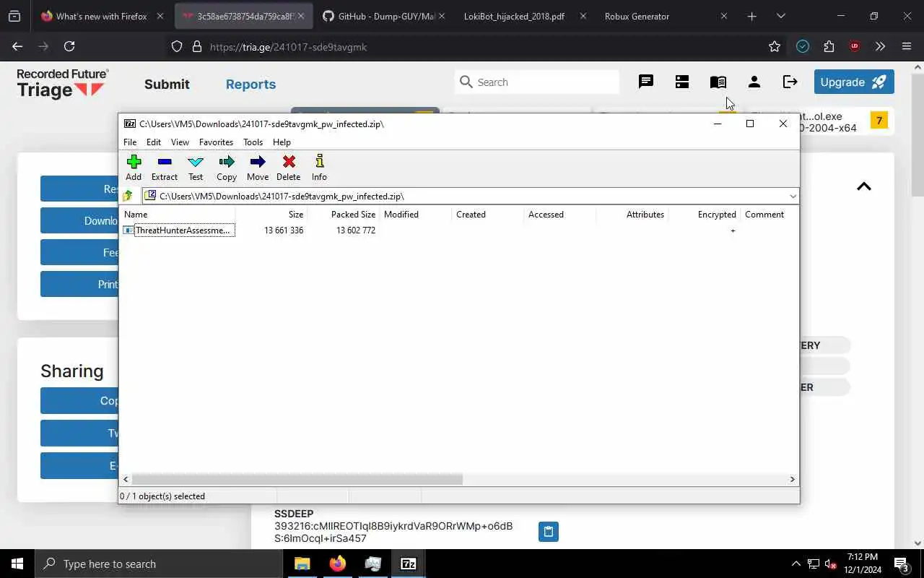Click the red Delete icon
924x578 pixels.
(289, 168)
